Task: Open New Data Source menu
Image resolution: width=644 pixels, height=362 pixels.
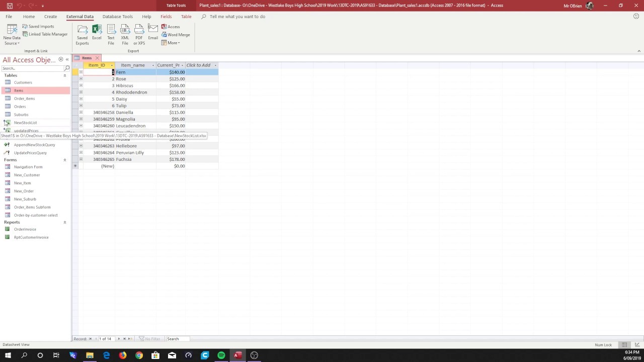Action: click(x=12, y=34)
